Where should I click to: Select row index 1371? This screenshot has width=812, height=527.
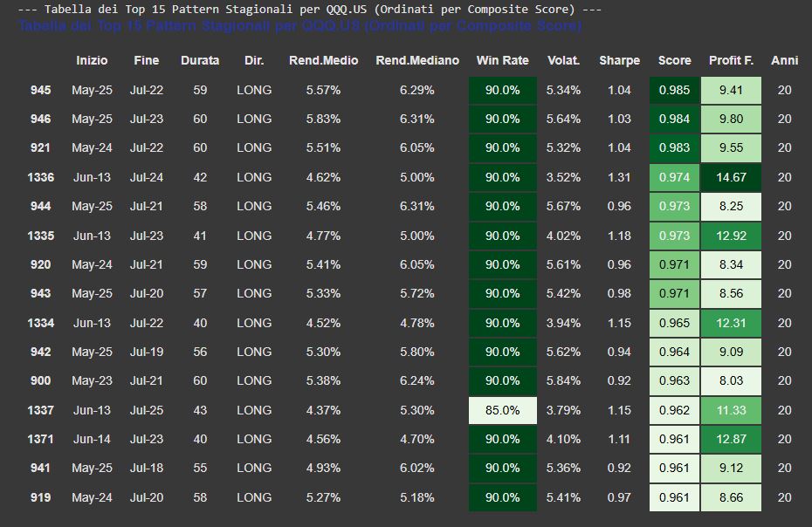point(40,440)
